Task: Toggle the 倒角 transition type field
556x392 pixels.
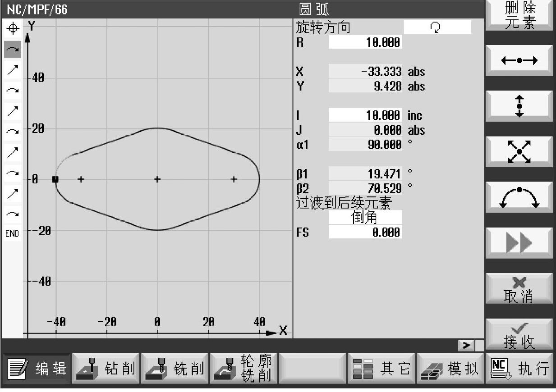Action: [x=365, y=218]
